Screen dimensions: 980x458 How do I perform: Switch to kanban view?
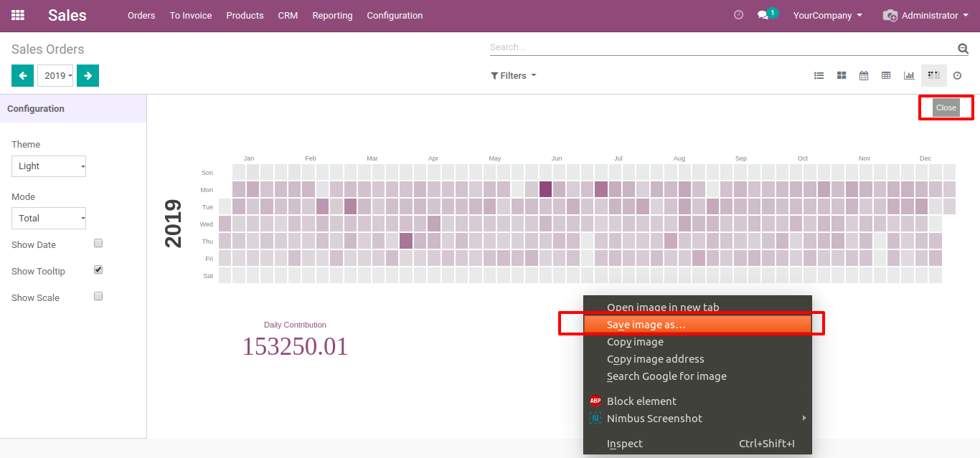coord(842,75)
